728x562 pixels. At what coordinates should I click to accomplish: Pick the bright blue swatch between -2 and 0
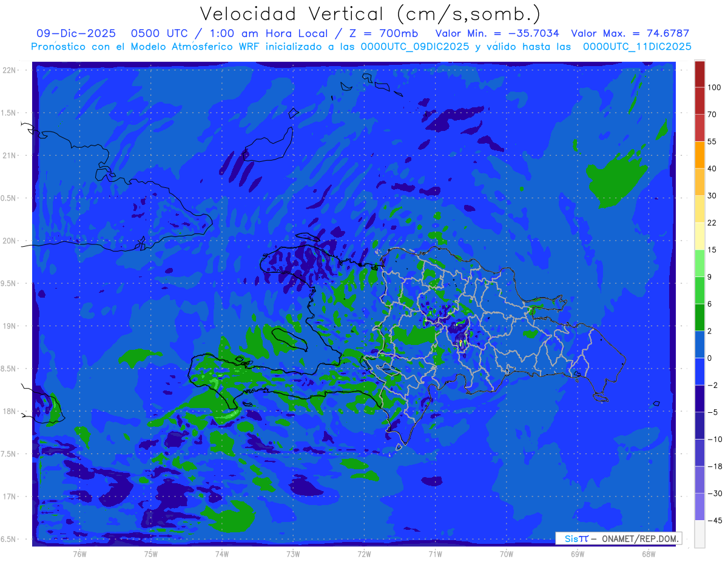pos(699,371)
